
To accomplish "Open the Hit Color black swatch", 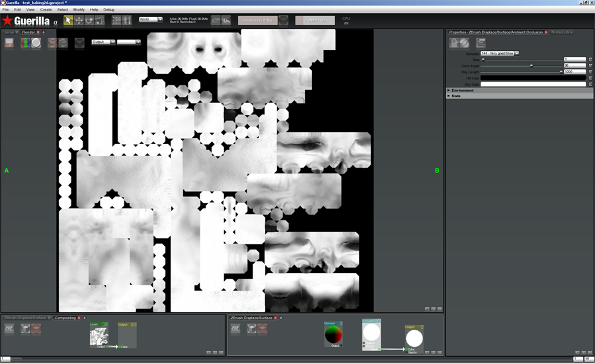I will coord(533,78).
